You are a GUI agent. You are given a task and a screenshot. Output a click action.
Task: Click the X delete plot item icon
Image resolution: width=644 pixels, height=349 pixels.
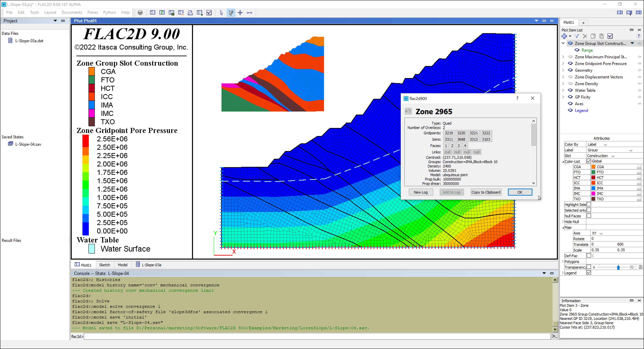point(585,36)
